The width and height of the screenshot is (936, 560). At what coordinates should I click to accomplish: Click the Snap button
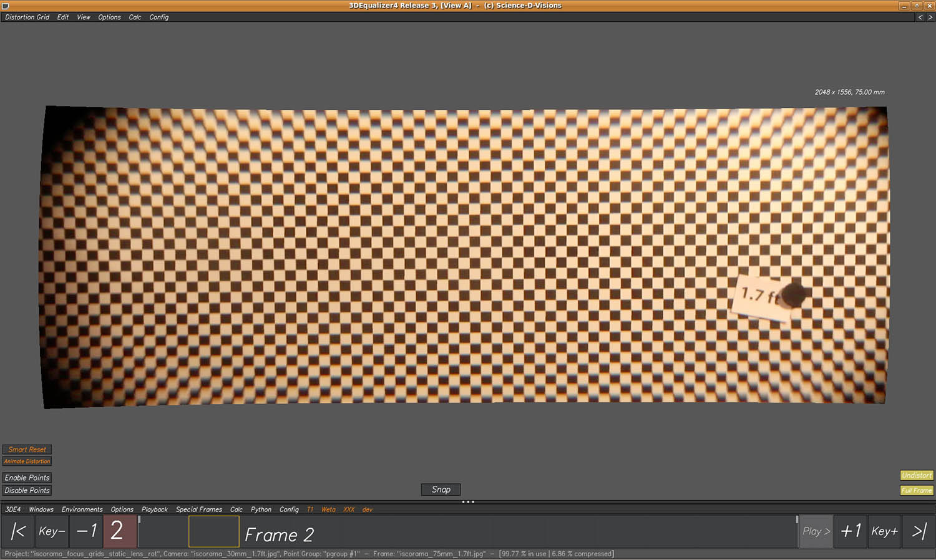(441, 490)
